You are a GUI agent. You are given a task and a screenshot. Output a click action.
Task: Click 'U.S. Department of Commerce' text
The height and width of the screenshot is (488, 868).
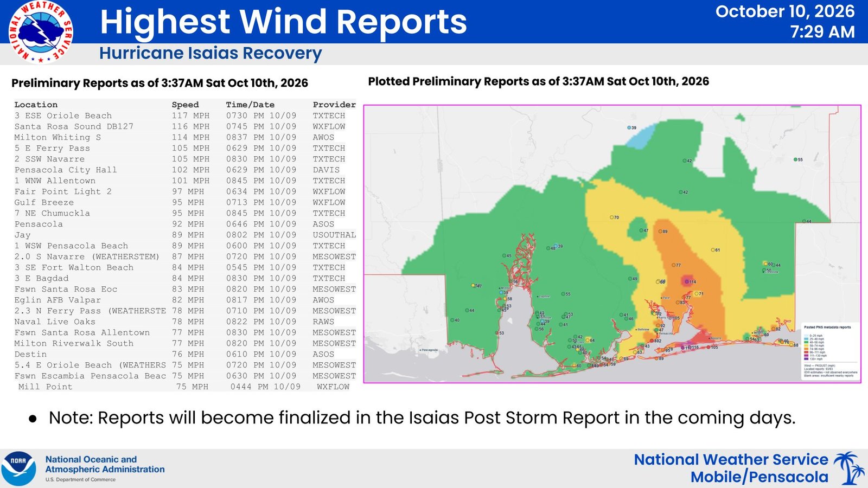point(80,479)
